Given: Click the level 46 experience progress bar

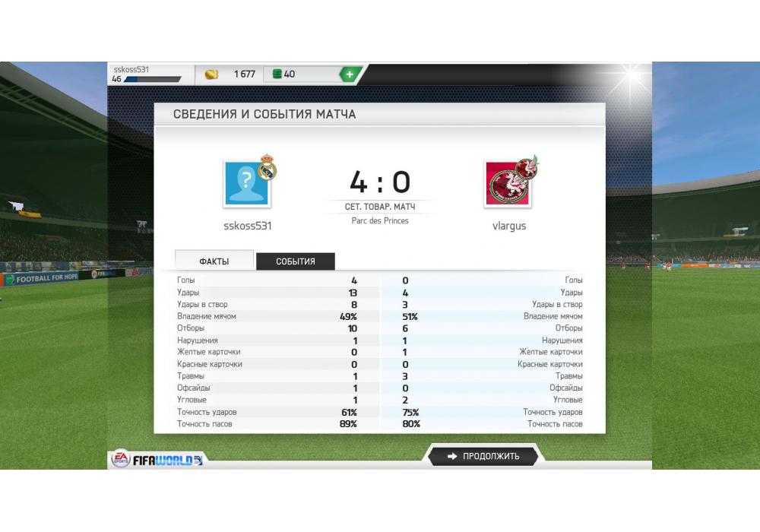Looking at the screenshot, I should tap(152, 80).
